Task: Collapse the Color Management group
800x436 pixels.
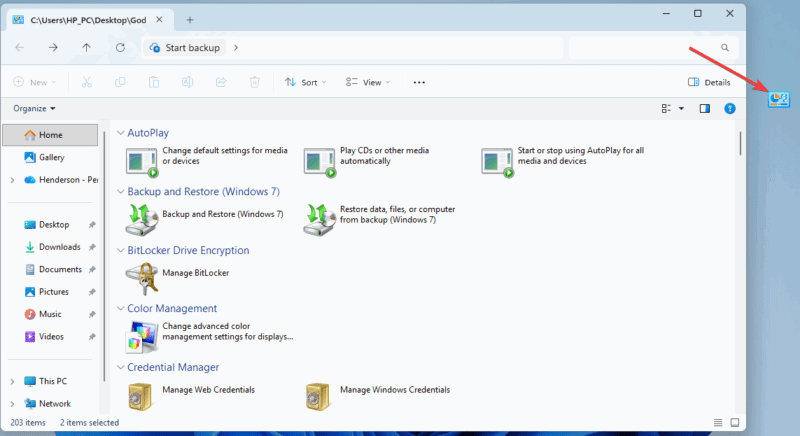Action: (120, 309)
